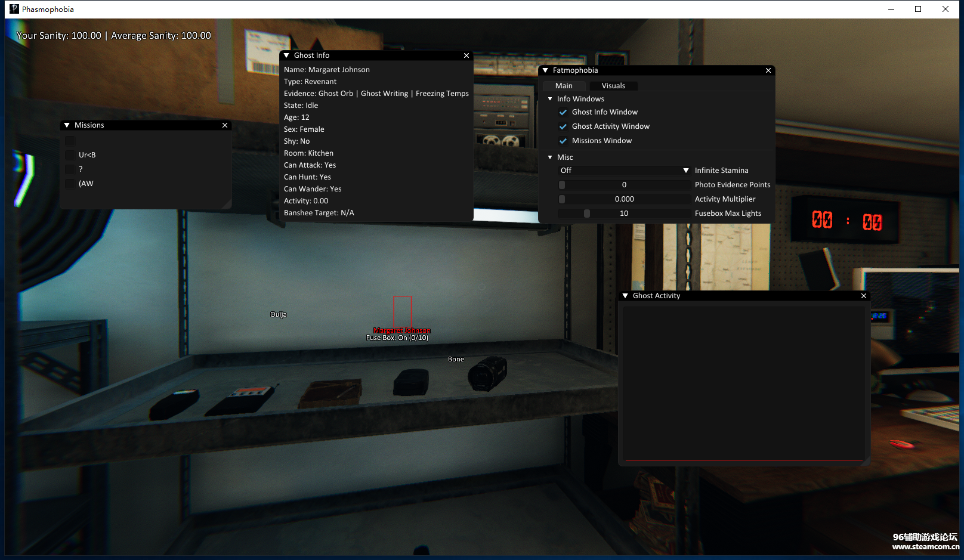Open the Infinite Stamina dropdown

624,171
